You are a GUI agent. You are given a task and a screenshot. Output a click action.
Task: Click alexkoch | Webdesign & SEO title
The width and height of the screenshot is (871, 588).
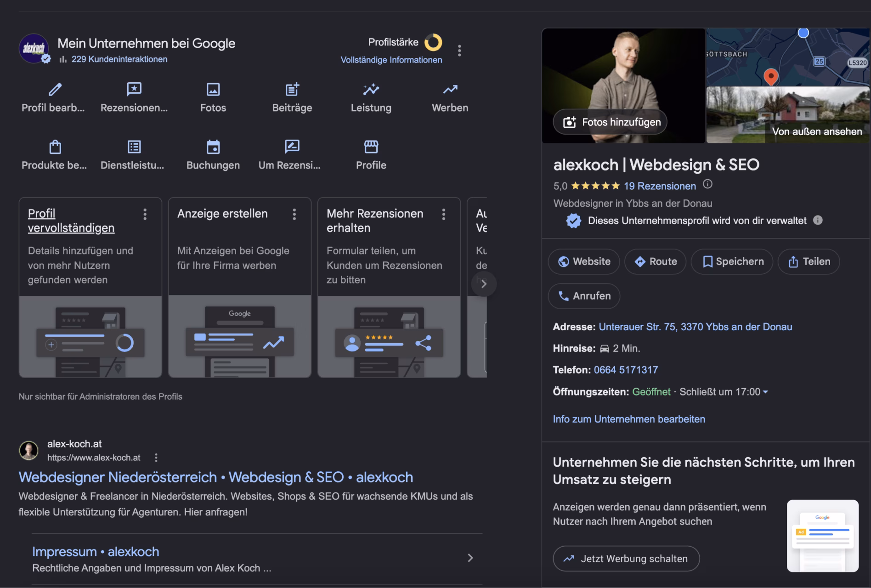click(656, 164)
